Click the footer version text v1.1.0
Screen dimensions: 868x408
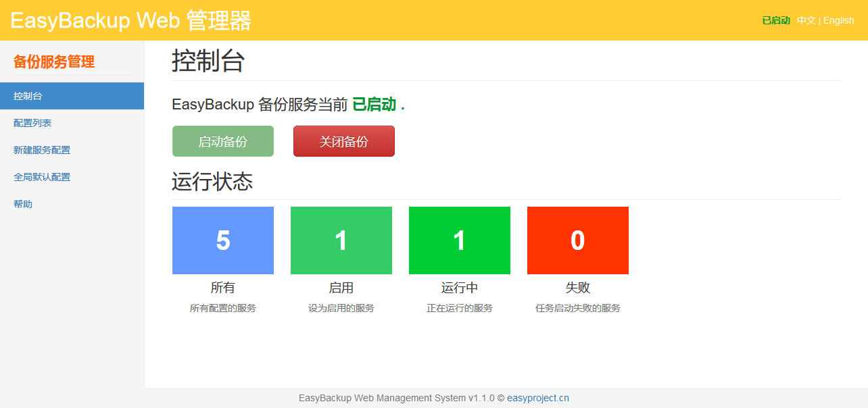click(481, 398)
